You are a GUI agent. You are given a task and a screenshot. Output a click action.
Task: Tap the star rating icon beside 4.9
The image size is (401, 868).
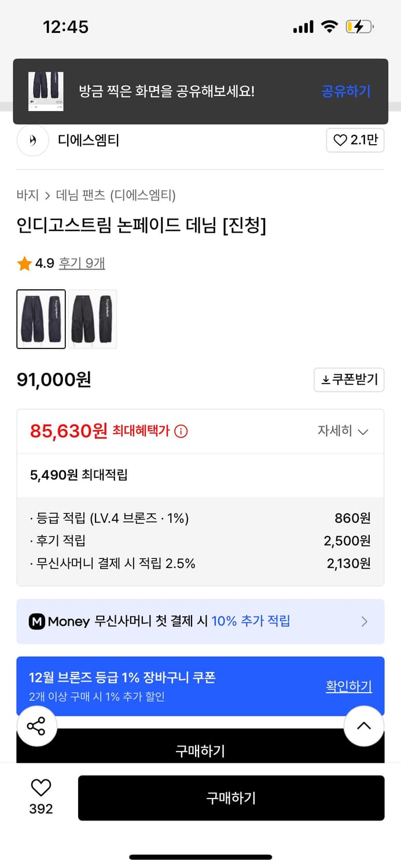[x=24, y=263]
